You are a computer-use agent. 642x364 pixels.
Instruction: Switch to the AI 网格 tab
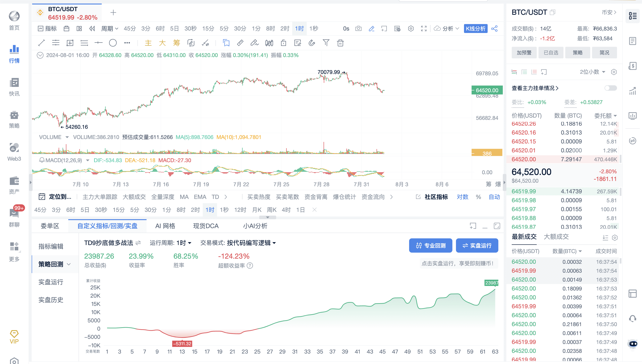tap(165, 226)
